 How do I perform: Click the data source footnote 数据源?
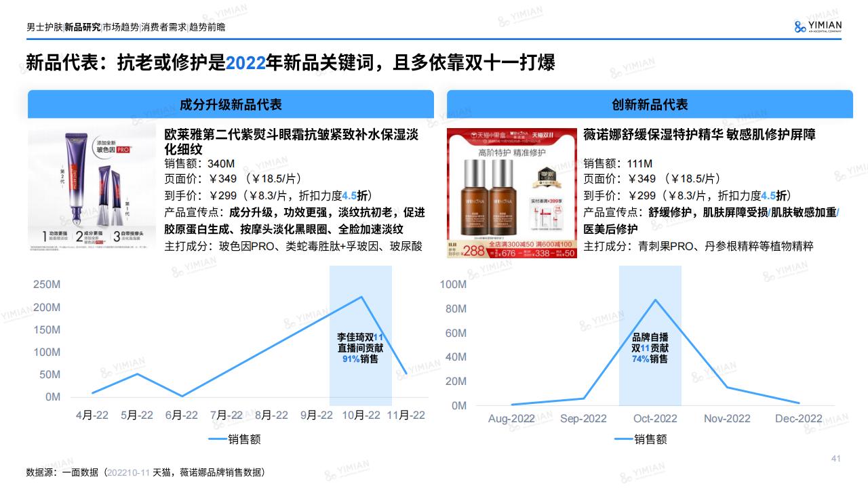point(145,472)
